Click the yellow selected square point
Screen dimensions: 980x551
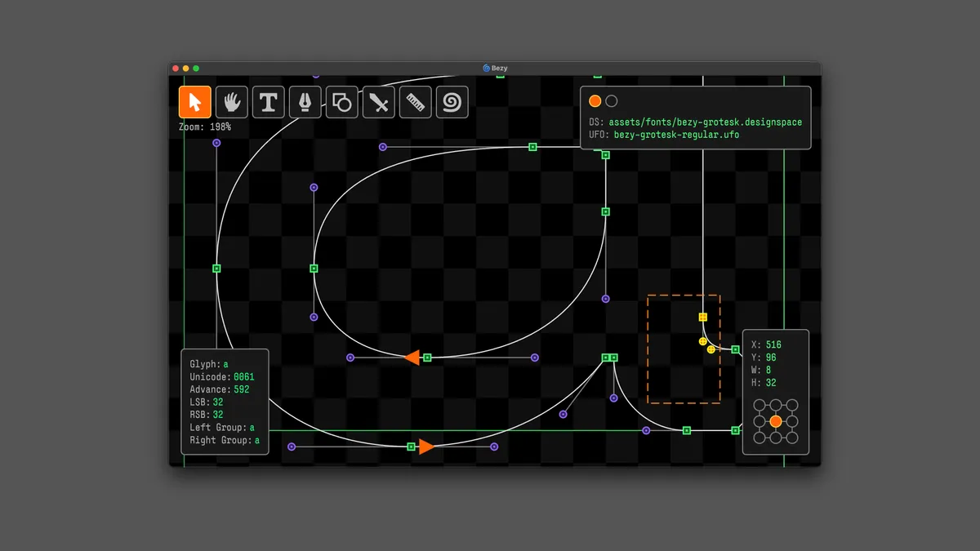pyautogui.click(x=702, y=317)
